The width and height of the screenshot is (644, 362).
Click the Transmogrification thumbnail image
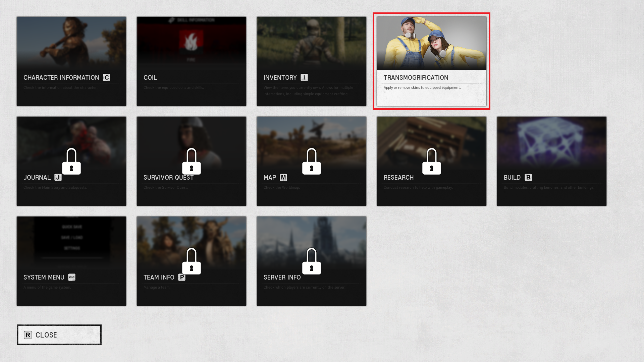[431, 43]
